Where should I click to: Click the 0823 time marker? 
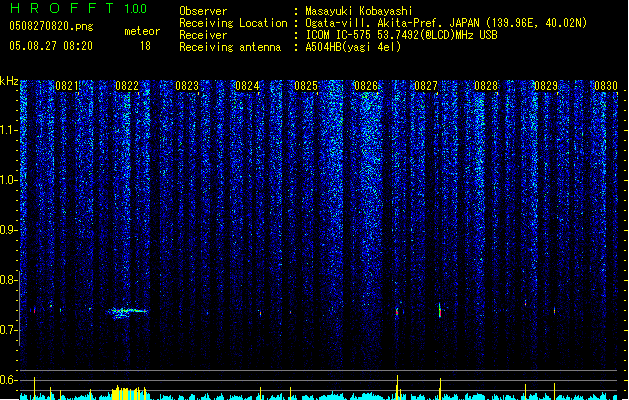(x=187, y=86)
